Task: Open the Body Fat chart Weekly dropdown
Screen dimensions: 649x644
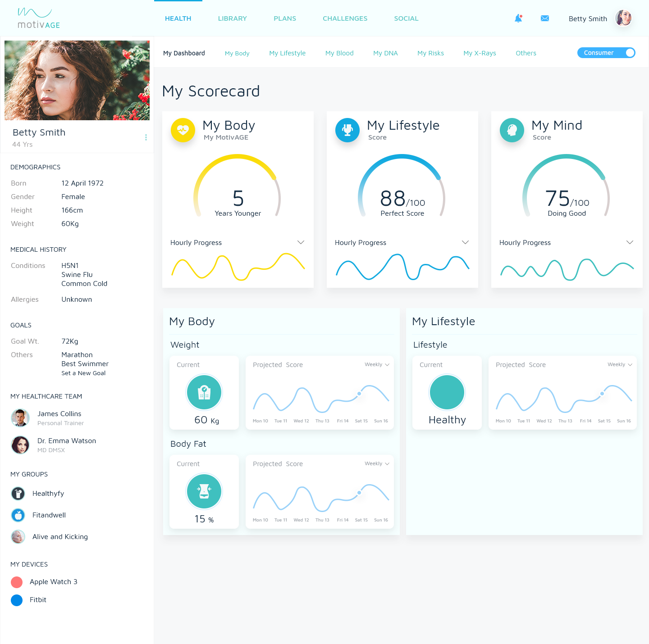Action: click(x=377, y=463)
